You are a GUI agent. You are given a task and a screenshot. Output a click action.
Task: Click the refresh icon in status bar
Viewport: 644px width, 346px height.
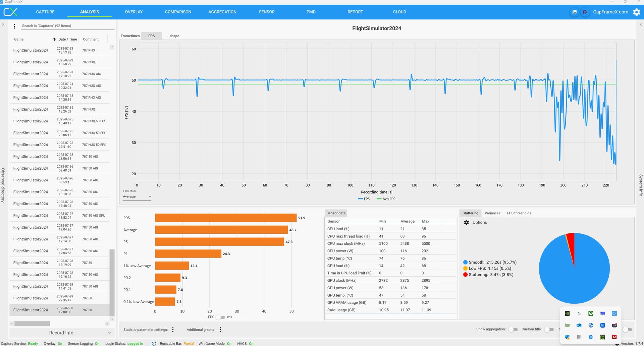tap(154, 344)
